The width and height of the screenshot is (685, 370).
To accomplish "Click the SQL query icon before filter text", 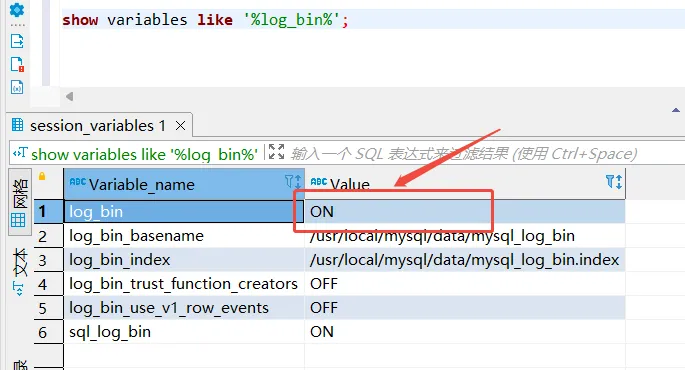I will (x=20, y=152).
